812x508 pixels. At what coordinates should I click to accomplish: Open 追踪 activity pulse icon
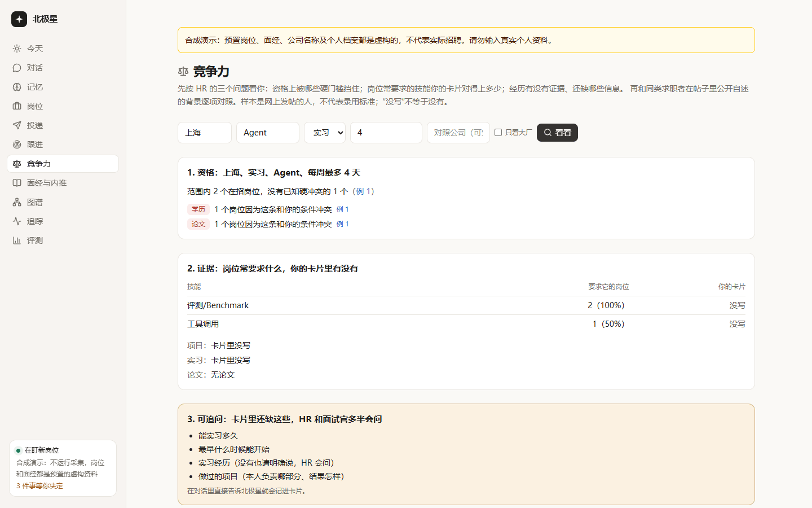(x=17, y=221)
